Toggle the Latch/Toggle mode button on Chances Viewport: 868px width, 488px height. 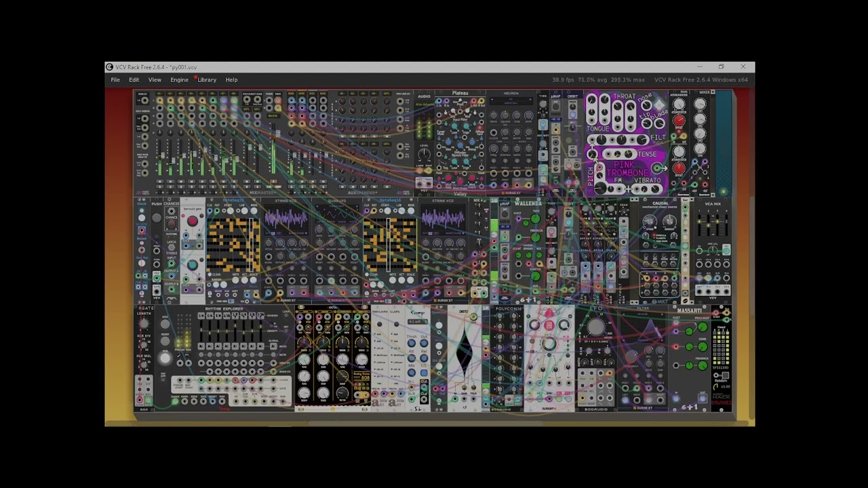(172, 249)
